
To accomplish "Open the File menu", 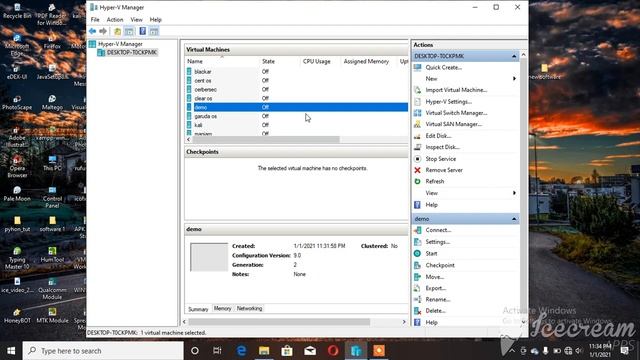I will (95, 20).
